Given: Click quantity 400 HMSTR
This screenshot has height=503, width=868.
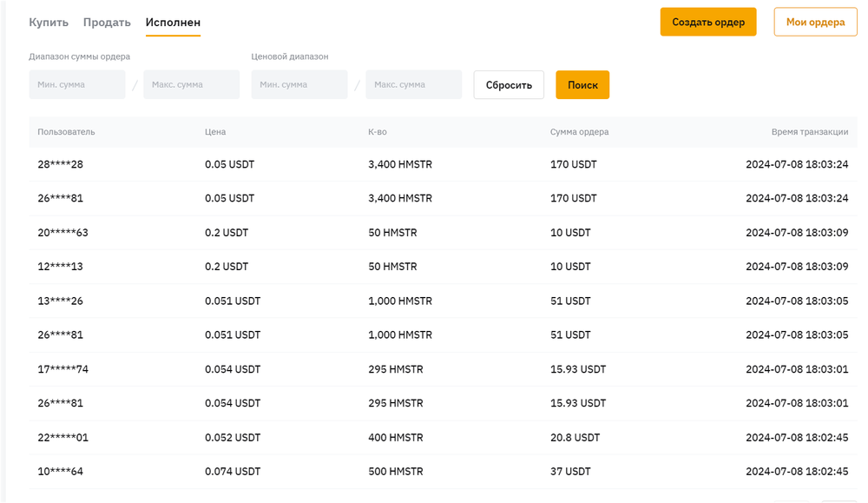Looking at the screenshot, I should [396, 437].
